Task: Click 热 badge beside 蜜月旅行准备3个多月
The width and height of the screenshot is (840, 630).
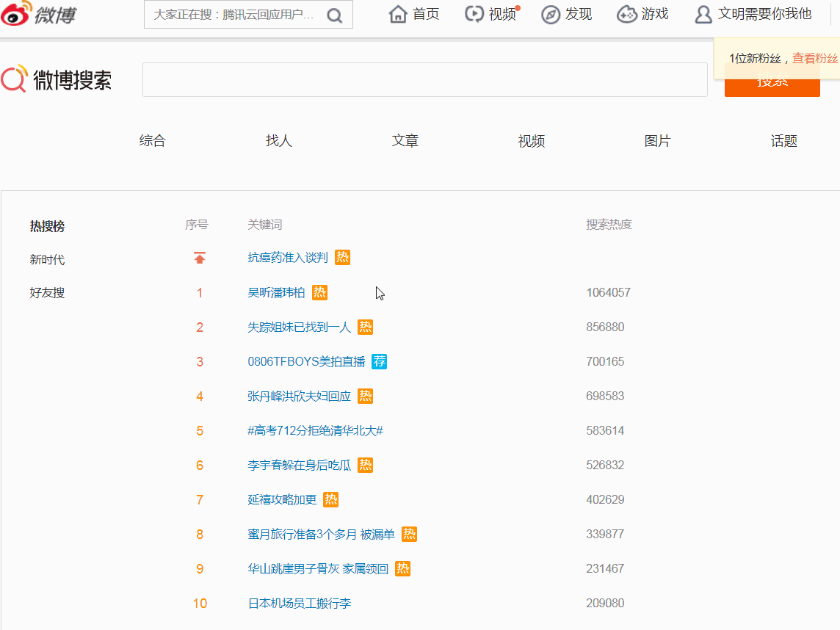Action: click(x=409, y=534)
